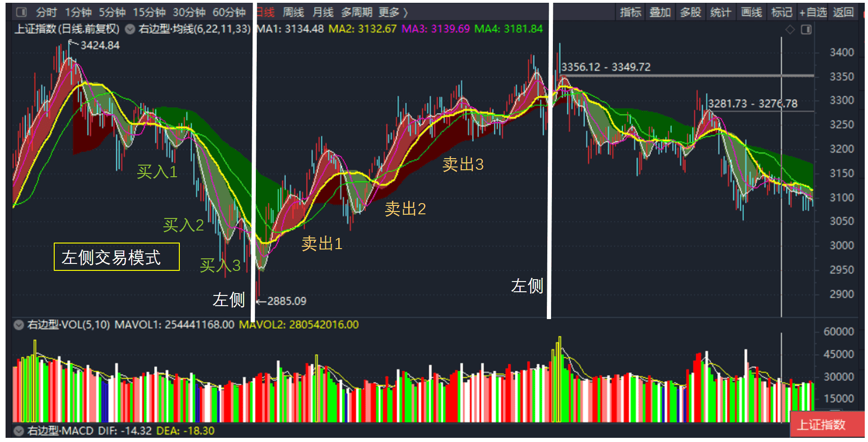This screenshot has width=868, height=442.
Task: Click the MAVOL2: 280542016.00 value
Action: 299,325
